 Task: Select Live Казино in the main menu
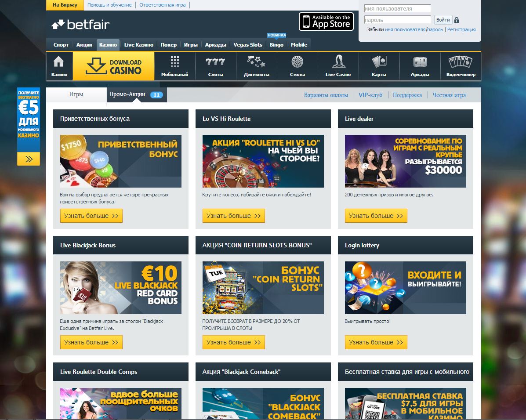138,45
